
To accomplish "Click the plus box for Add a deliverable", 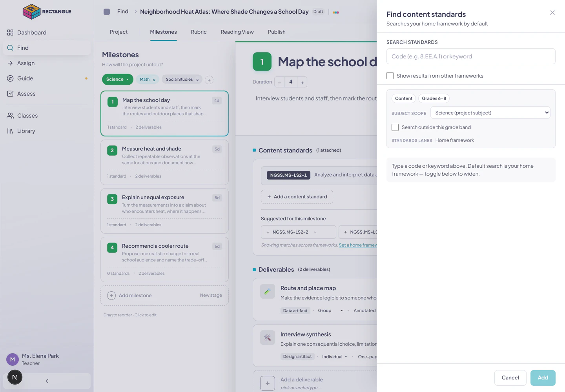I will (x=268, y=383).
